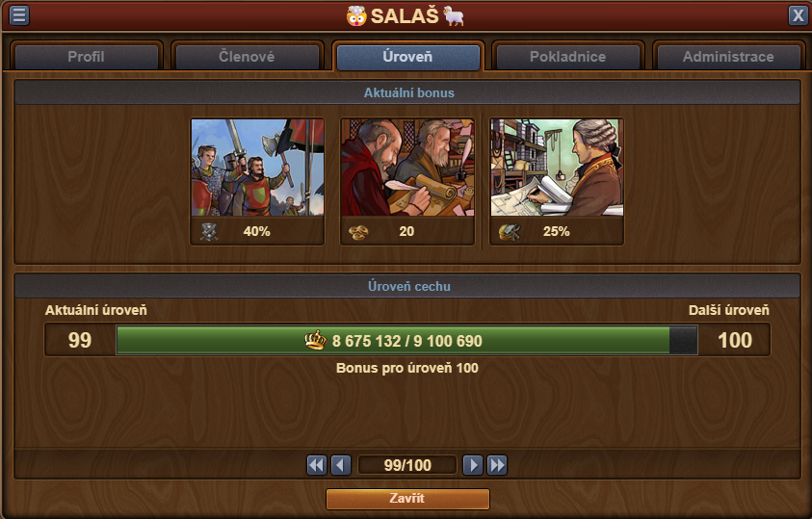This screenshot has width=812, height=519.
Task: Switch to the Profil tab
Action: point(87,57)
